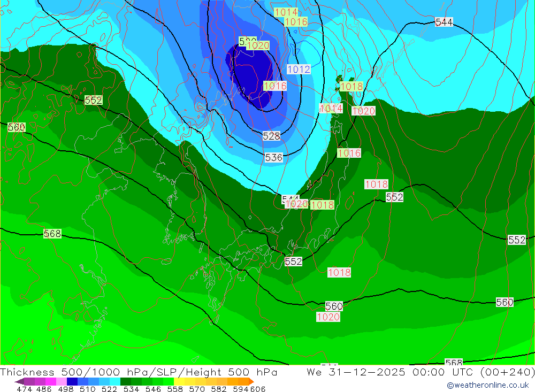Click the blue 1012 isobar label
Viewport: 535px width, 392px height.
(299, 70)
